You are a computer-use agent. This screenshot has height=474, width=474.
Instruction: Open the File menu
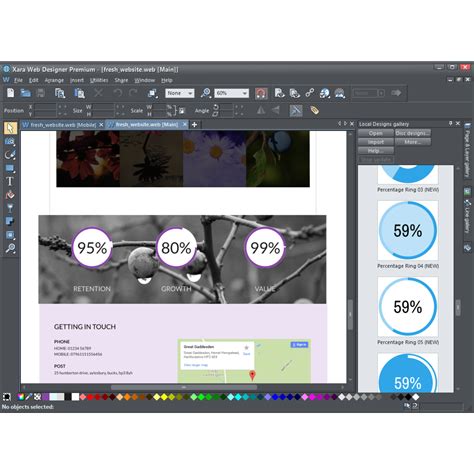(18, 80)
